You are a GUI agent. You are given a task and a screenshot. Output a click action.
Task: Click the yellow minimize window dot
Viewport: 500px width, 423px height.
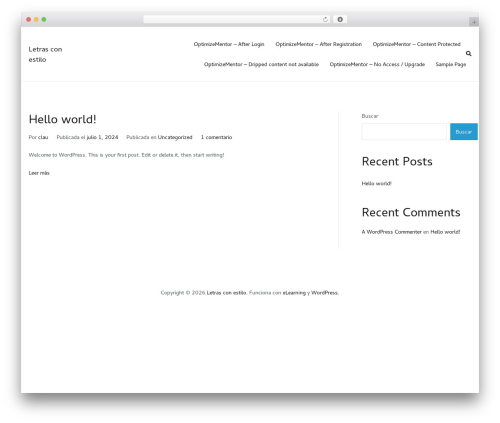point(36,19)
